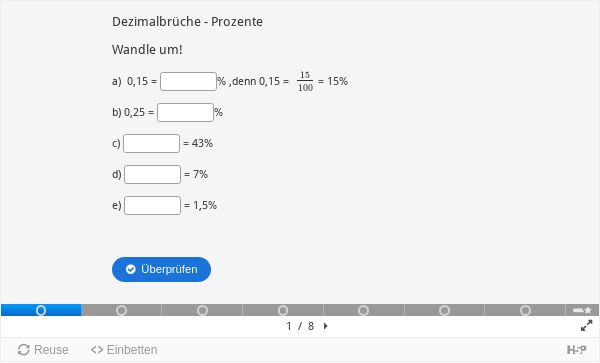Jump to seventh question progress dot

point(525,310)
